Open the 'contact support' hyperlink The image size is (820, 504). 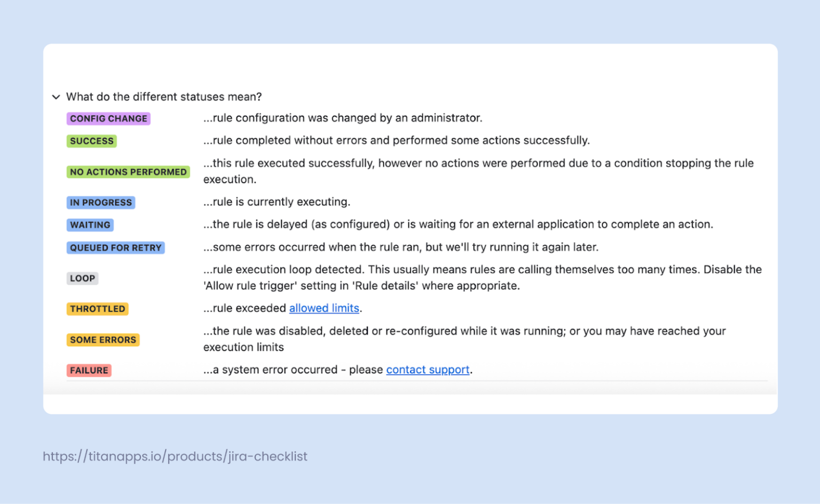pyautogui.click(x=428, y=370)
